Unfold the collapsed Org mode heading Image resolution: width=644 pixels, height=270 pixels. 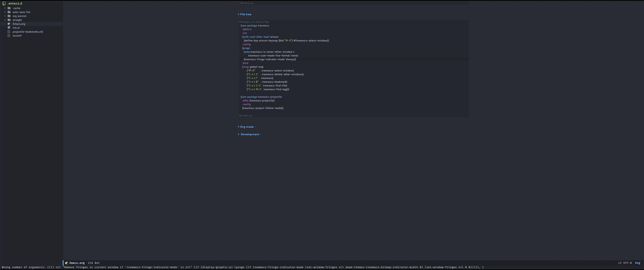coord(255,127)
